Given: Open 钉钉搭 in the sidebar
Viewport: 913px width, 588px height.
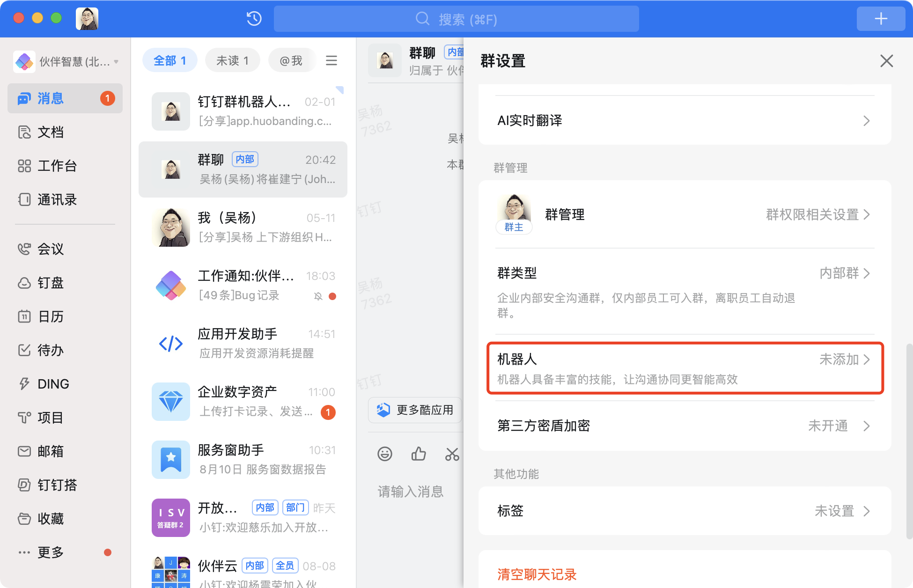Looking at the screenshot, I should pos(65,485).
